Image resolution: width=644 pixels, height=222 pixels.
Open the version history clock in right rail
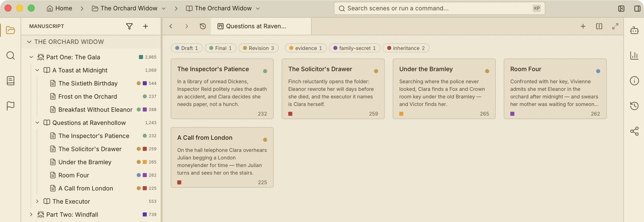634,106
